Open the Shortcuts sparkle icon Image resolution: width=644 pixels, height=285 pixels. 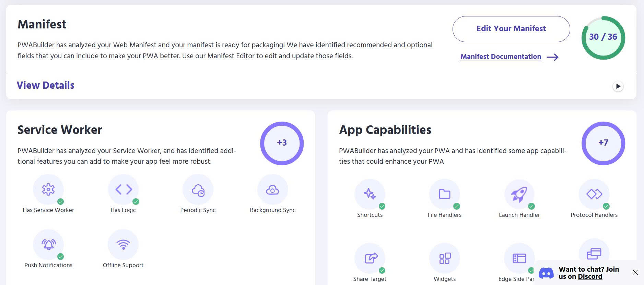[370, 194]
